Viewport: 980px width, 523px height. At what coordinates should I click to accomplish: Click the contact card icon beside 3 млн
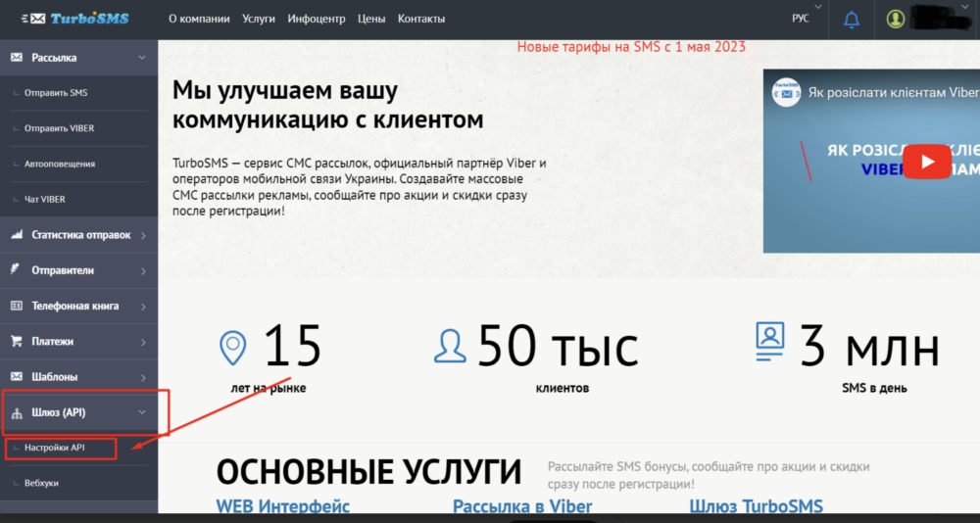point(770,342)
